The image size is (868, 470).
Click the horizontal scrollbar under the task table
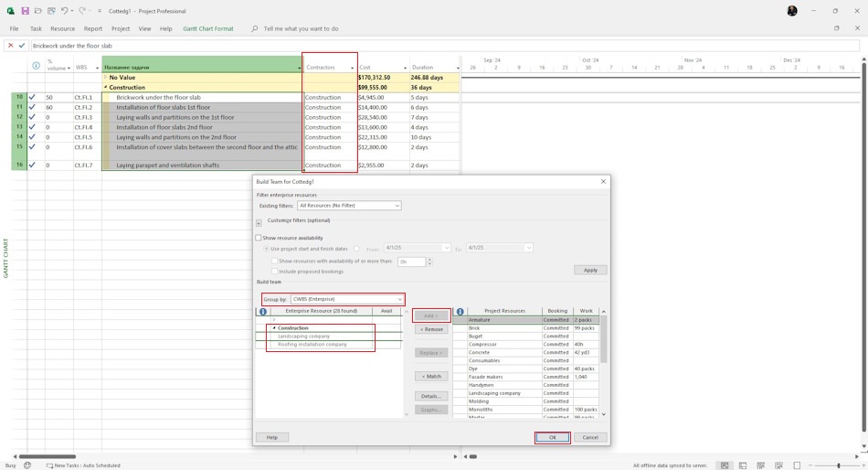tap(47, 456)
